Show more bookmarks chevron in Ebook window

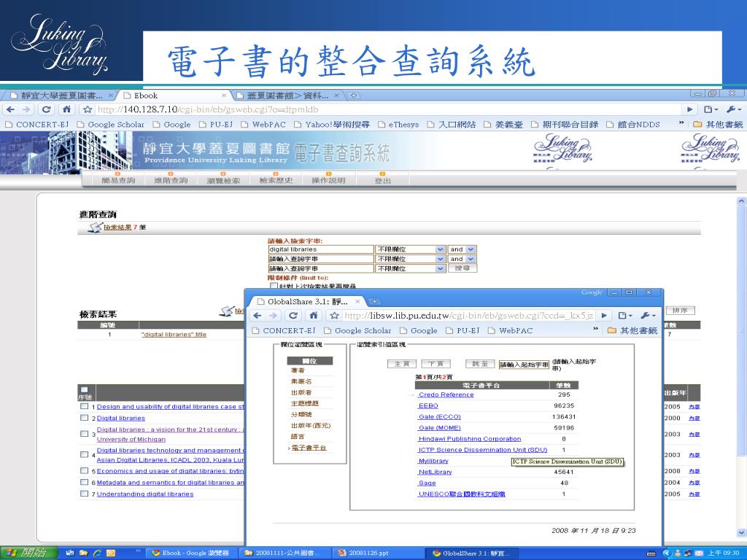point(681,123)
